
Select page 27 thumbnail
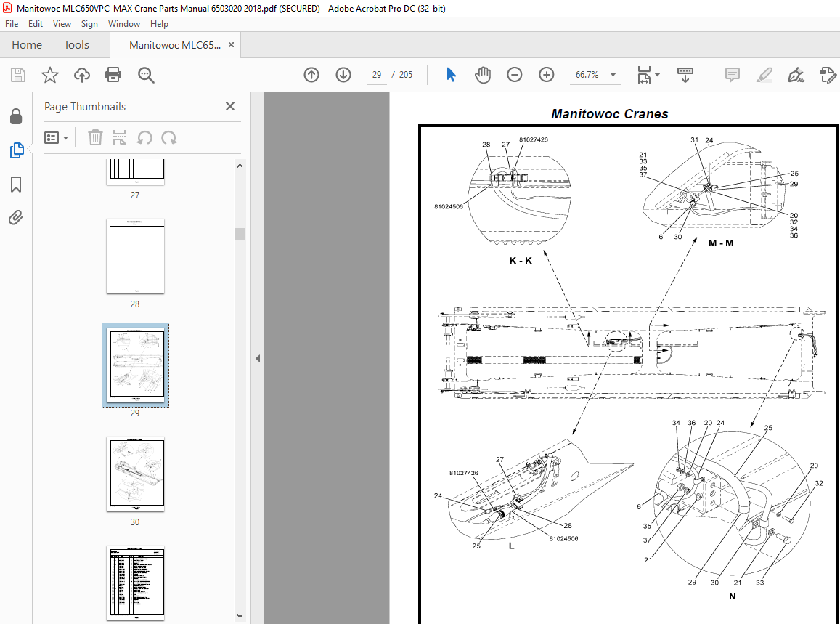(136, 171)
